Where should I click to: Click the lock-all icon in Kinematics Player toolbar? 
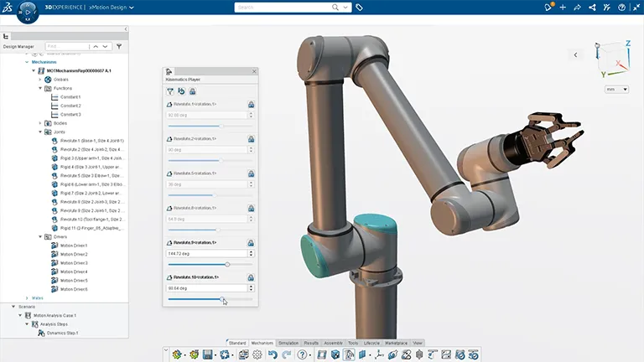click(x=192, y=91)
